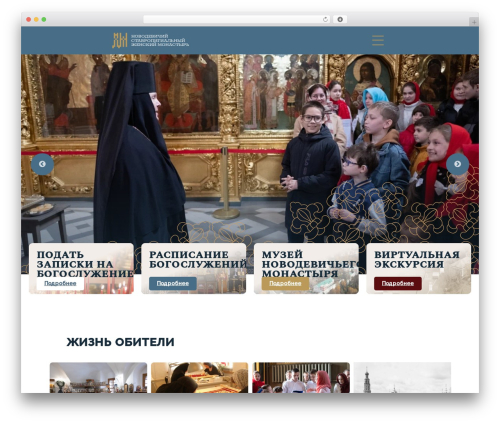Screen dimensions: 500x423
Task: Open Подробнее under Подать записки на богослужение
Action: coord(60,283)
